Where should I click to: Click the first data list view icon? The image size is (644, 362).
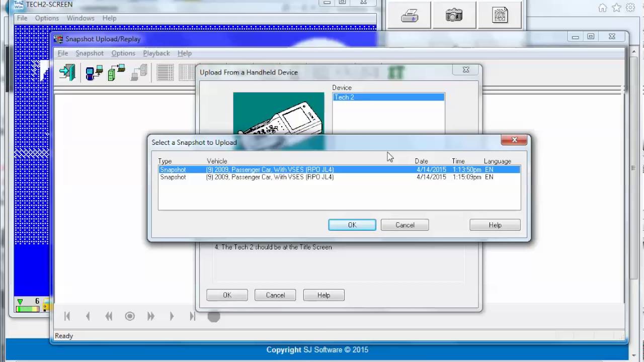(165, 72)
